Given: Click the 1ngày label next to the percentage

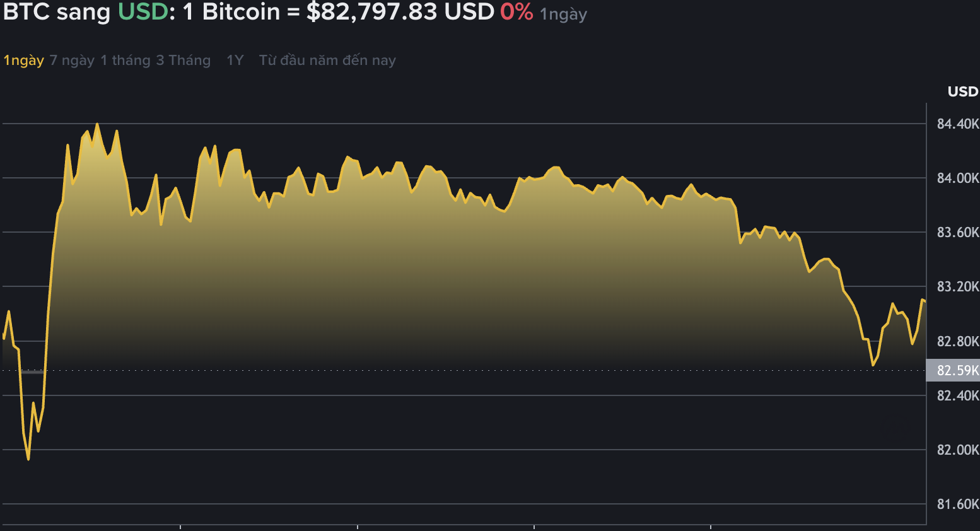Looking at the screenshot, I should point(563,14).
